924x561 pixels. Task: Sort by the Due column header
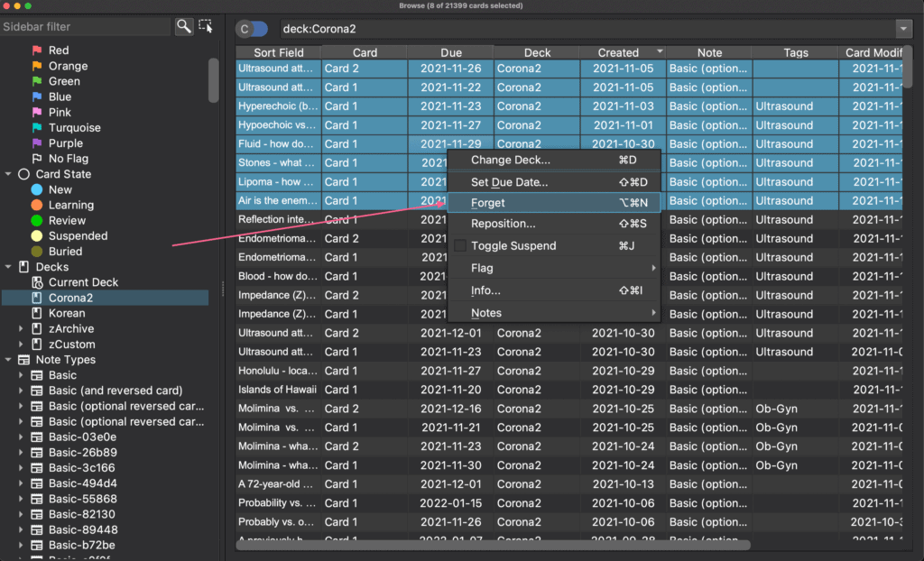tap(450, 52)
